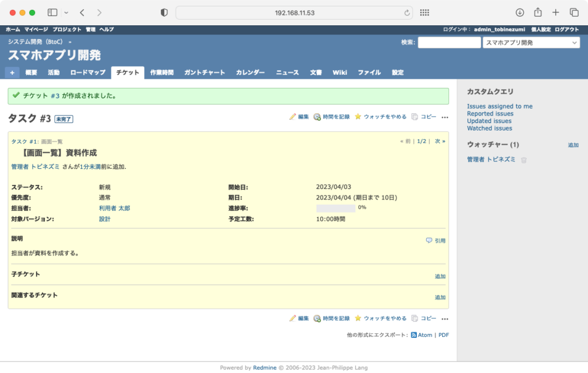This screenshot has height=373, width=588.
Task: Open the Safari share icon
Action: click(x=537, y=13)
